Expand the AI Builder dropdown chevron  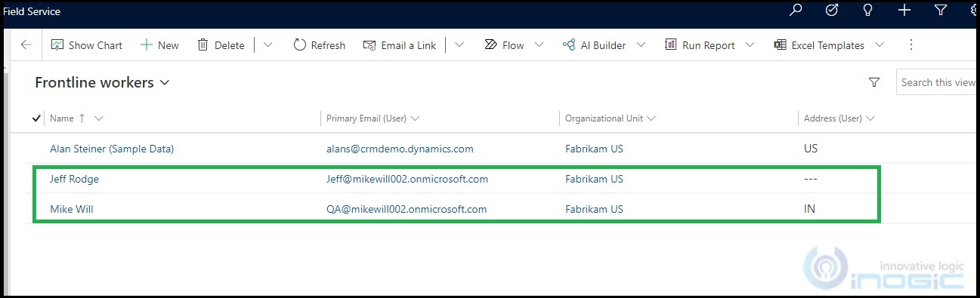pyautogui.click(x=641, y=45)
